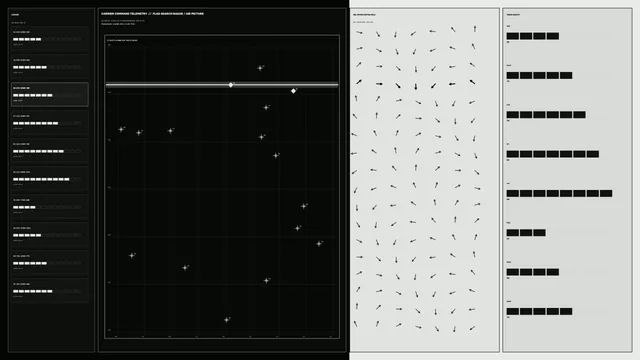Click the seven-block bar in the light panel
640x360 pixels.
553,154
